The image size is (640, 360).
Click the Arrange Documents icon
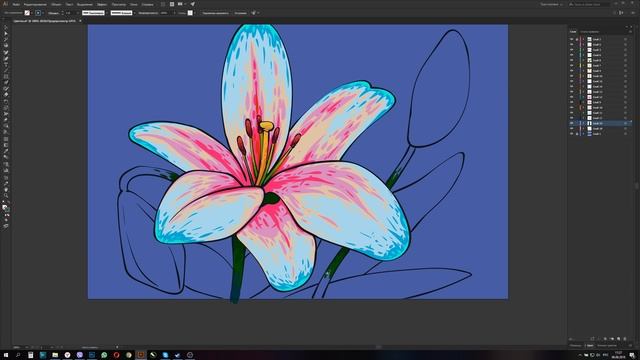[x=181, y=4]
